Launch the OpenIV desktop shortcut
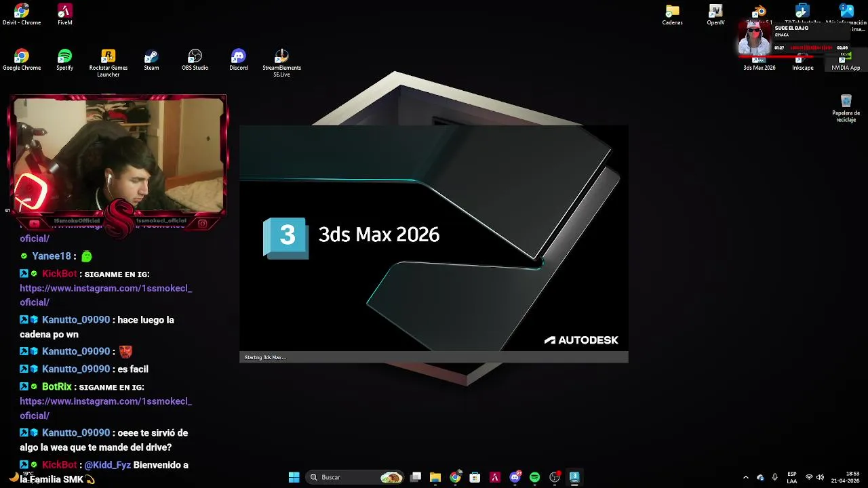This screenshot has height=488, width=868. [x=716, y=14]
